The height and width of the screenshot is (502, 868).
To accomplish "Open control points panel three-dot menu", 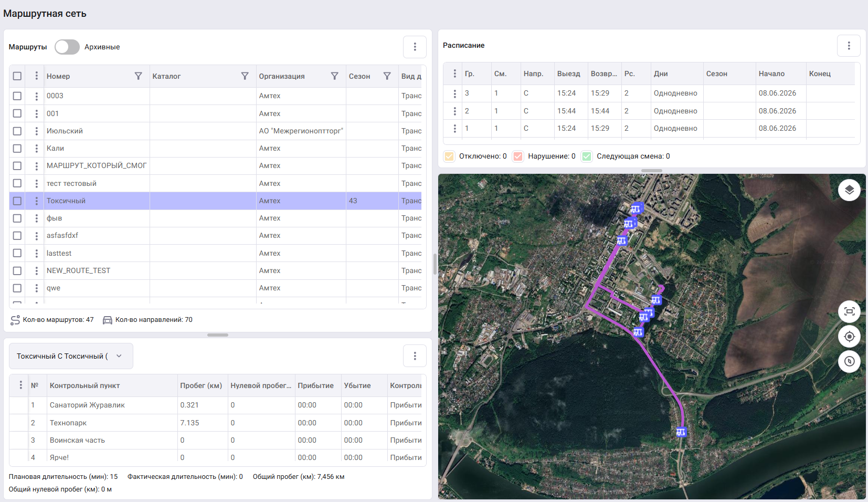I will pos(415,356).
